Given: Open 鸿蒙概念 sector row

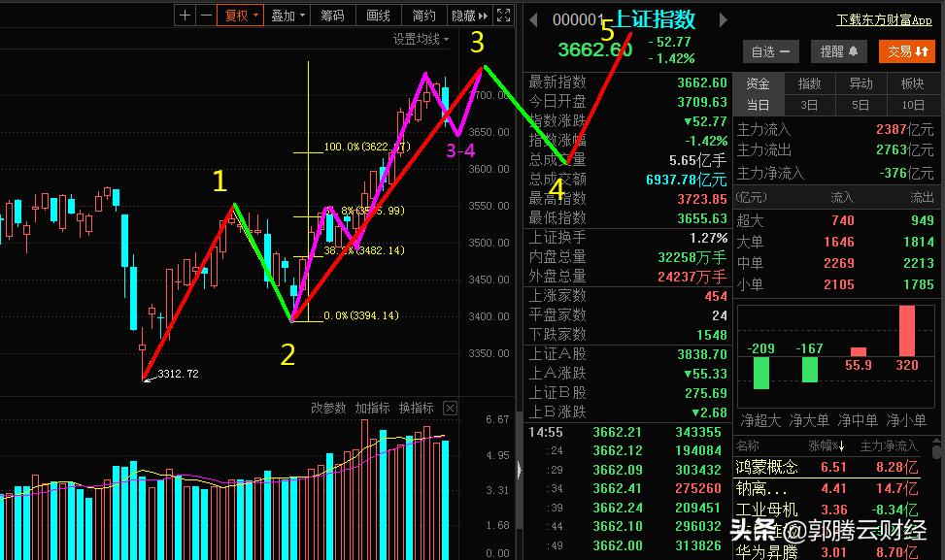Looking at the screenshot, I should click(x=827, y=467).
